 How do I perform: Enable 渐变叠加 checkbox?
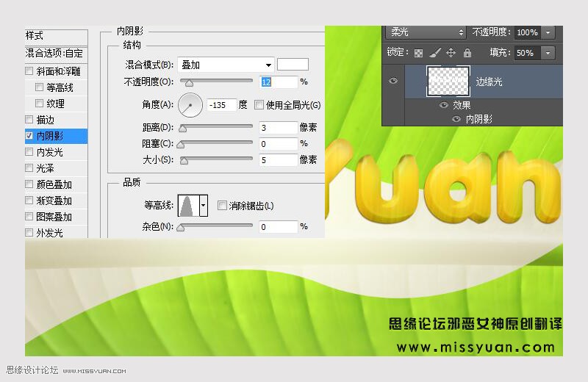pyautogui.click(x=29, y=201)
